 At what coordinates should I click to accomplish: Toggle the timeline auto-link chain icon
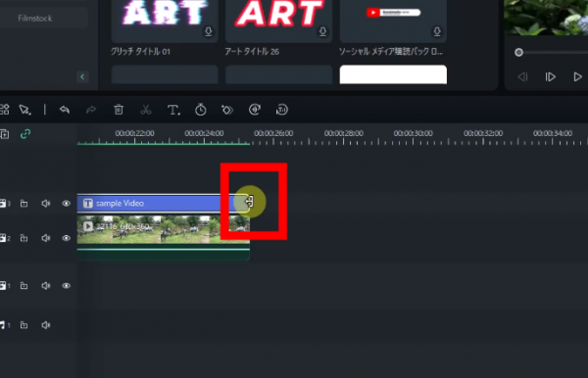tap(25, 134)
